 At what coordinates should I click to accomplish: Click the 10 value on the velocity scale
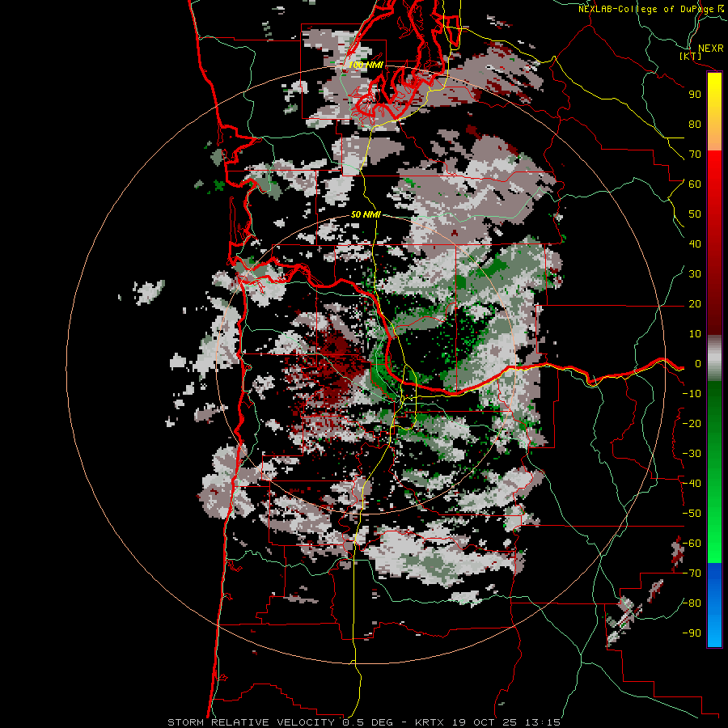point(695,334)
